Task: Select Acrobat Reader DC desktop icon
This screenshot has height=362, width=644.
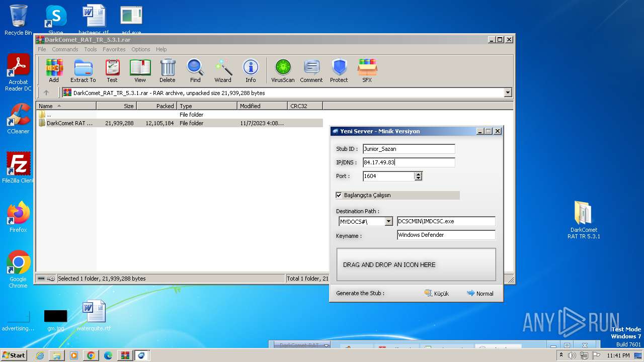Action: 18,73
